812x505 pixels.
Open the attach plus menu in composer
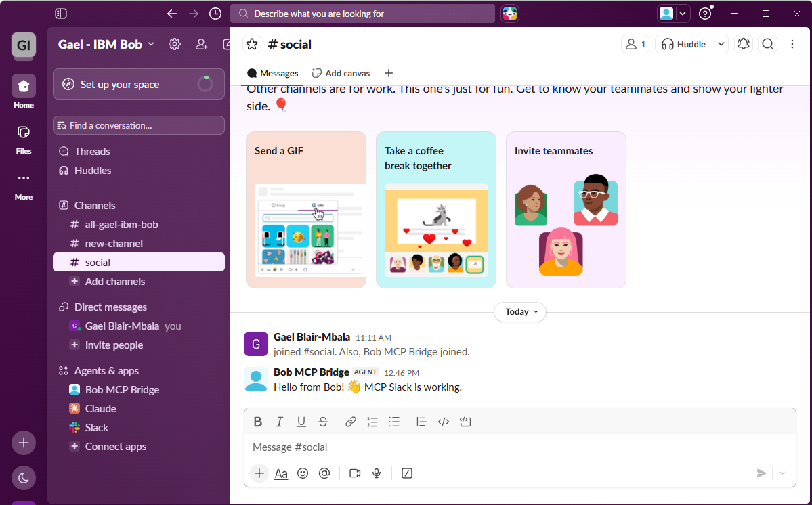259,473
